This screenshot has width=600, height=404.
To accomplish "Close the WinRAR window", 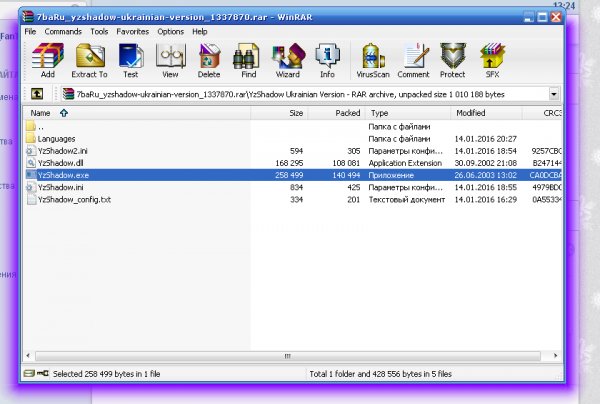I will [x=556, y=17].
